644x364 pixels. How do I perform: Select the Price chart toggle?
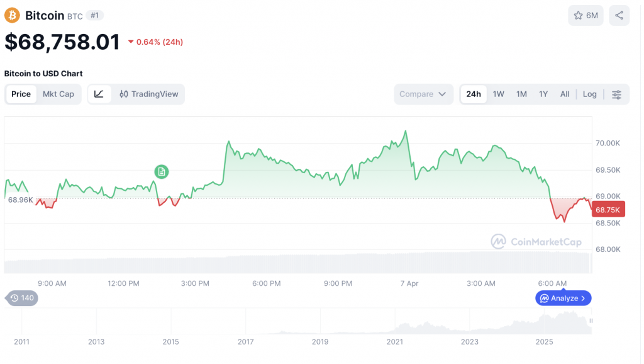[x=21, y=94]
